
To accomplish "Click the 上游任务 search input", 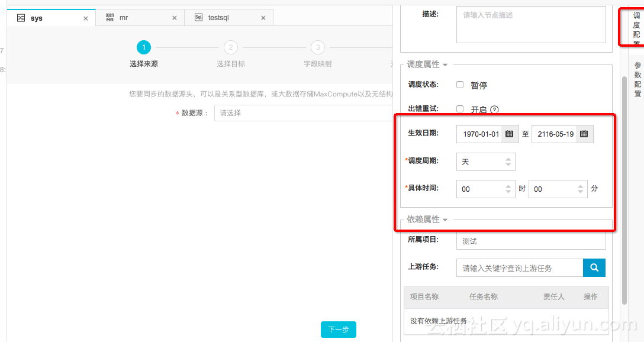I will point(520,267).
